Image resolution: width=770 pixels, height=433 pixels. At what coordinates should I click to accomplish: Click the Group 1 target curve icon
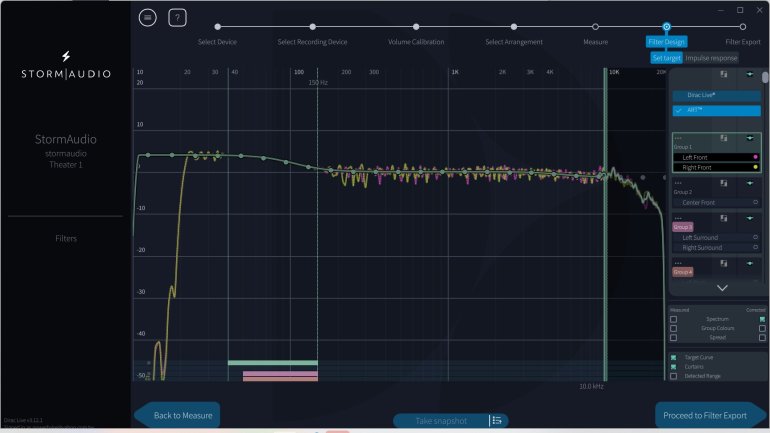[723, 138]
